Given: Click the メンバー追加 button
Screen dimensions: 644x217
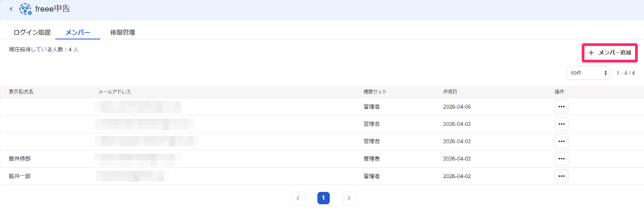Looking at the screenshot, I should pos(610,53).
